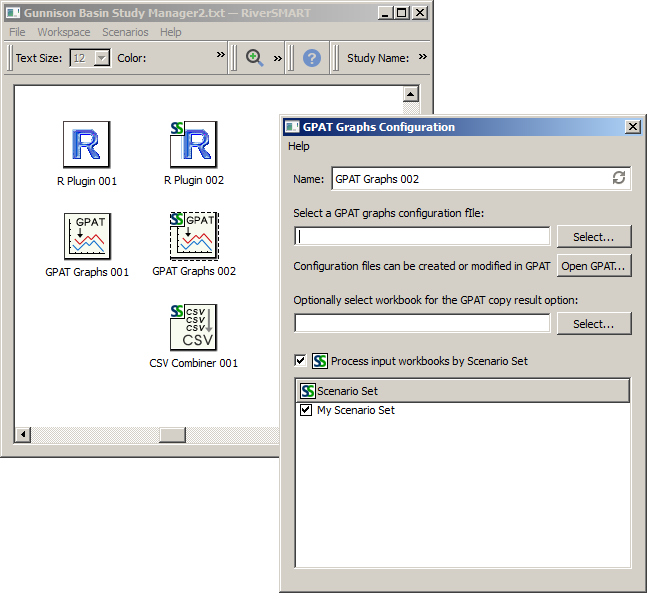Screen dimensions: 647x593
Task: Select the GPAT Graphs 002 icon
Action: click(x=194, y=236)
